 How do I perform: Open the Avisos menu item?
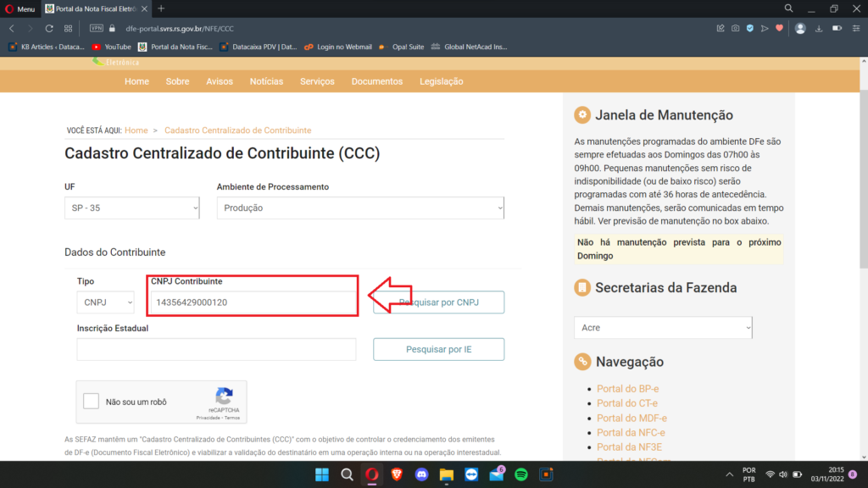pyautogui.click(x=220, y=81)
